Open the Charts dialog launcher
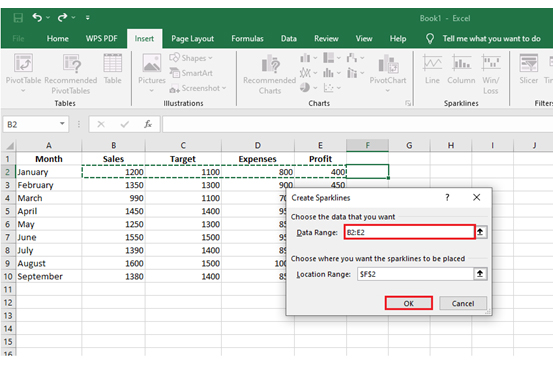This screenshot has width=553, height=367. tap(408, 103)
